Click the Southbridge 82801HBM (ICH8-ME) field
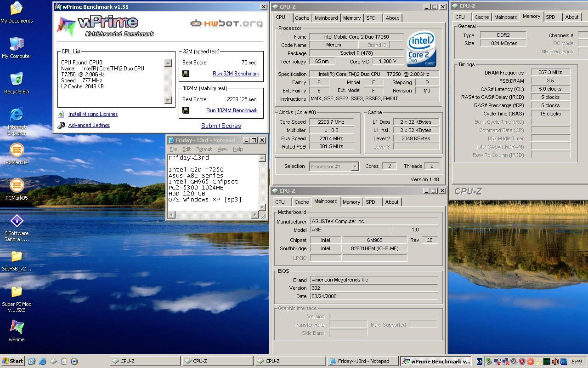The height and width of the screenshot is (368, 588). click(374, 248)
